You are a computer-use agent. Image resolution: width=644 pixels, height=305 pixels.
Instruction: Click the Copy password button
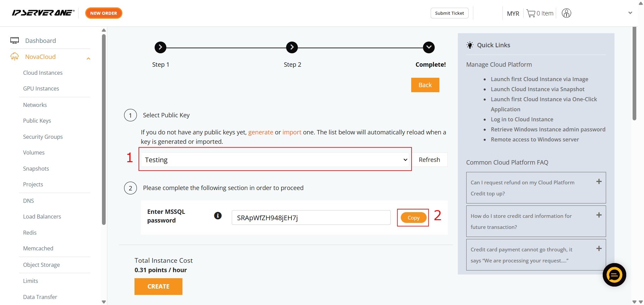coord(413,218)
